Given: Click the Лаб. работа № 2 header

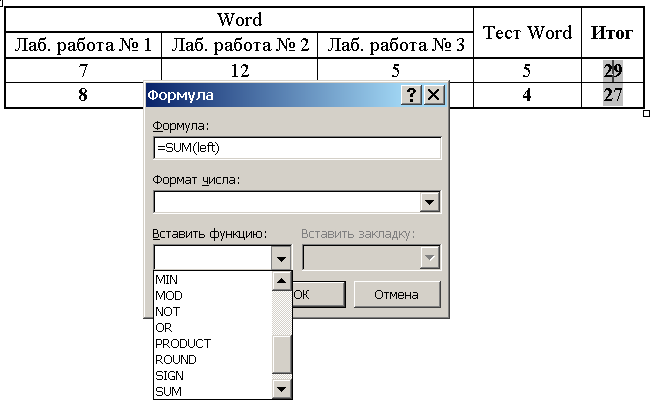Looking at the screenshot, I should (x=240, y=45).
